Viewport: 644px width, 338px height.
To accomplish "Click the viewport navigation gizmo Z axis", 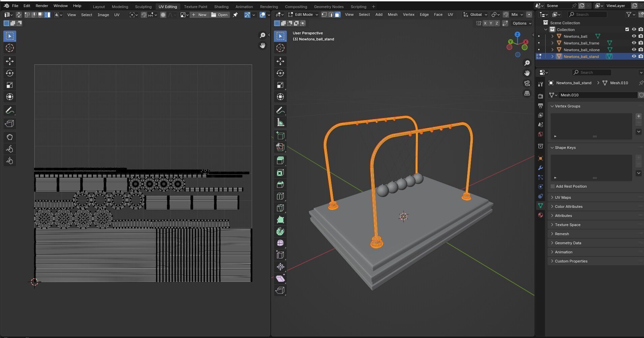I will [517, 34].
